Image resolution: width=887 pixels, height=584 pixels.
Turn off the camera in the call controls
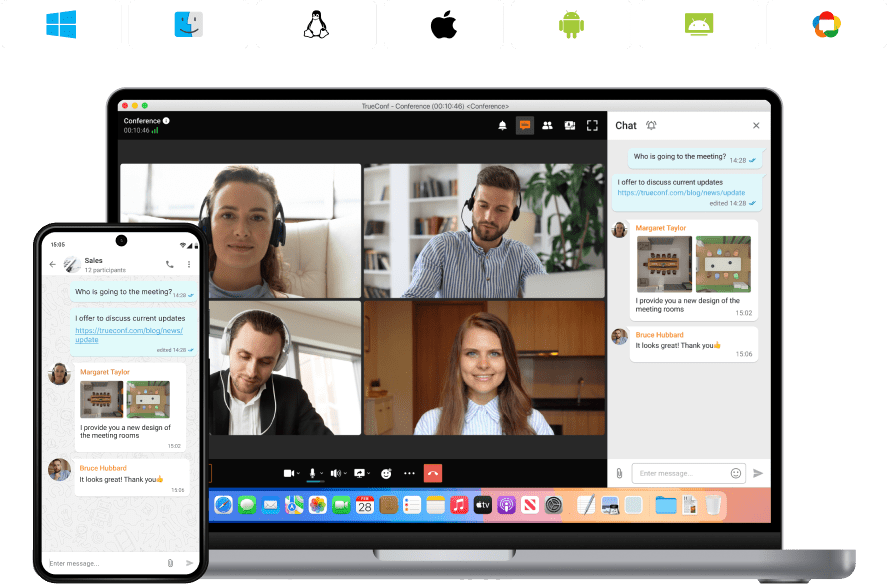pos(291,472)
